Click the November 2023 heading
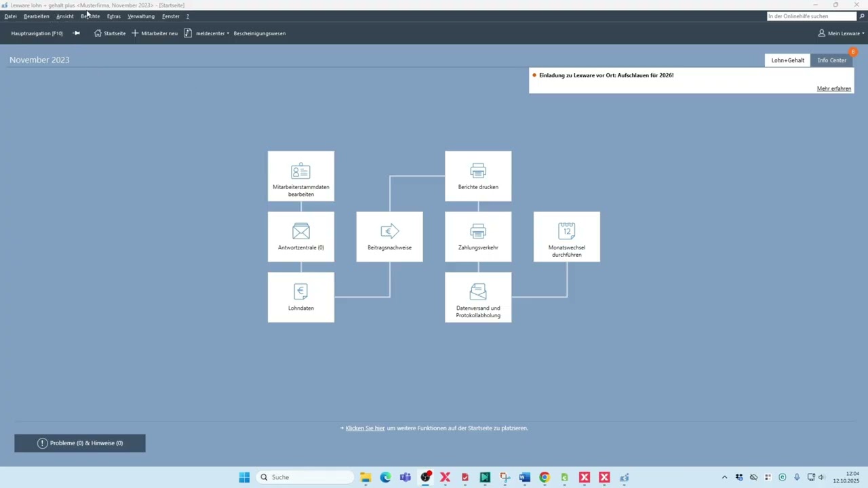The width and height of the screenshot is (868, 488). point(39,60)
